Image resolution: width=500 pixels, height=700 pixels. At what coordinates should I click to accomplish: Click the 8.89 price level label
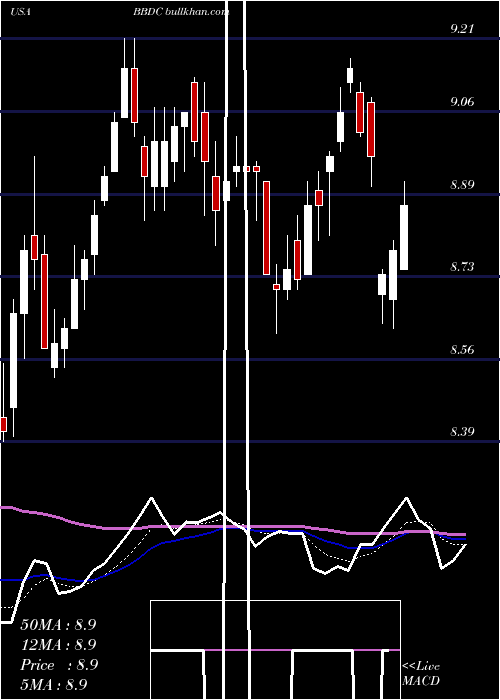pyautogui.click(x=462, y=185)
